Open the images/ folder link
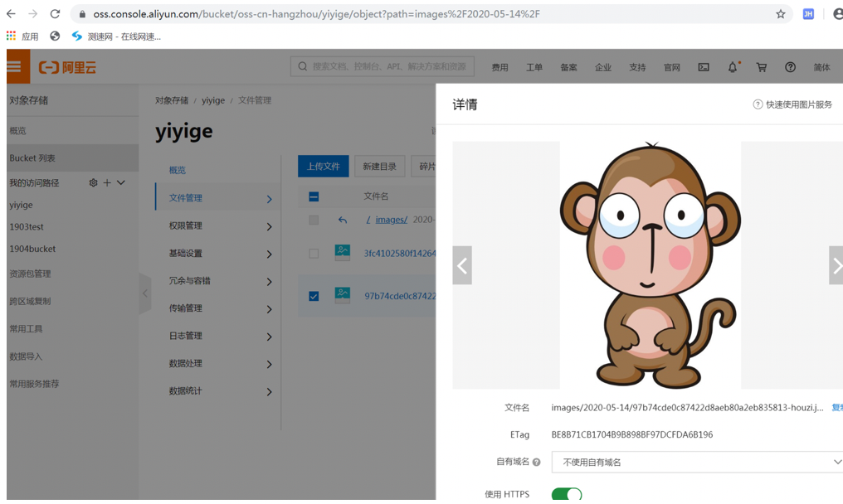The height and width of the screenshot is (504, 843). 391,220
